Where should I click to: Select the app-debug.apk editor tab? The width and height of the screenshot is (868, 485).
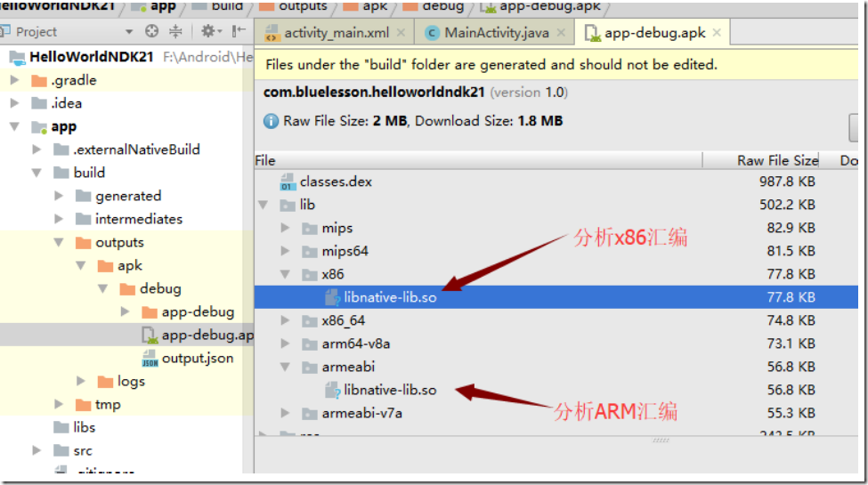[x=654, y=33]
